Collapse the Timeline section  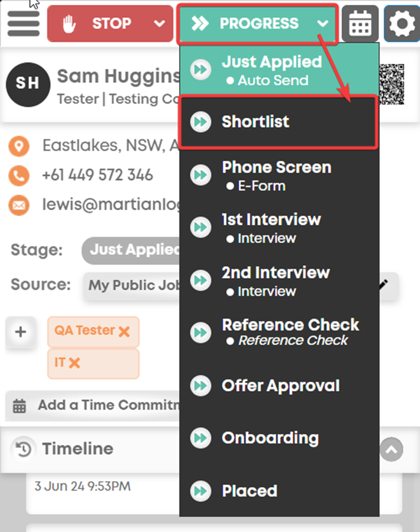[x=391, y=450]
